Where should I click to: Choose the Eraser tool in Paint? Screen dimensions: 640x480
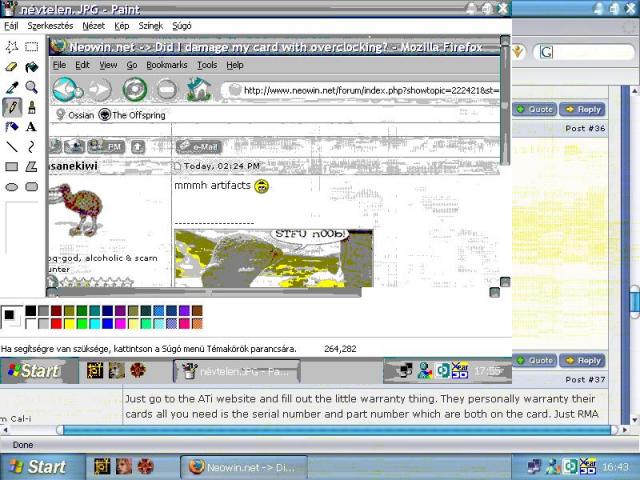click(x=12, y=67)
